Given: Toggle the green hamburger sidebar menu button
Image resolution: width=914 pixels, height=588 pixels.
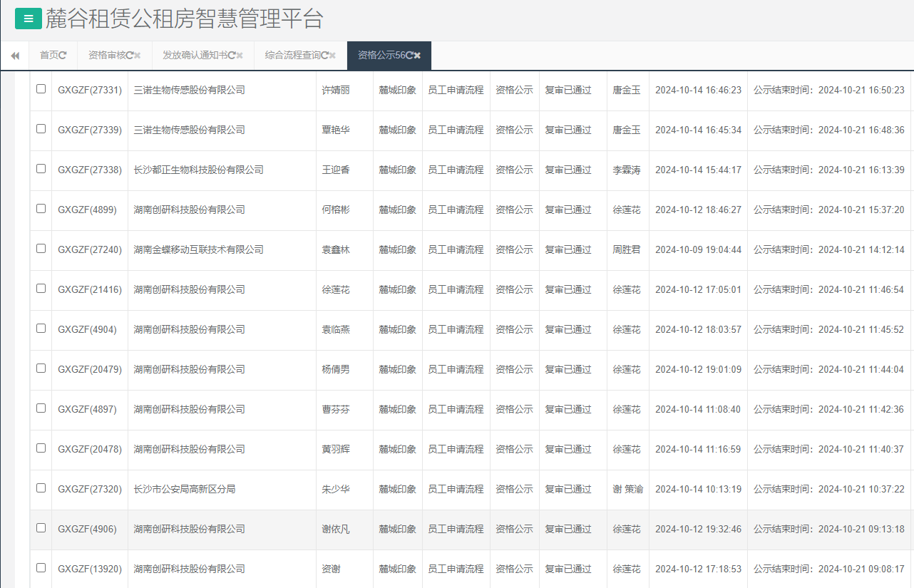Looking at the screenshot, I should (x=28, y=19).
